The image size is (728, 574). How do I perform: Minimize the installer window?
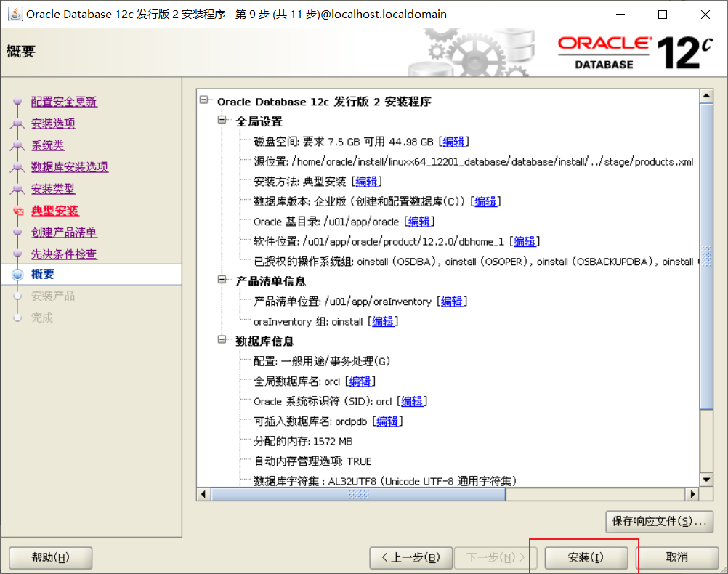(620, 15)
